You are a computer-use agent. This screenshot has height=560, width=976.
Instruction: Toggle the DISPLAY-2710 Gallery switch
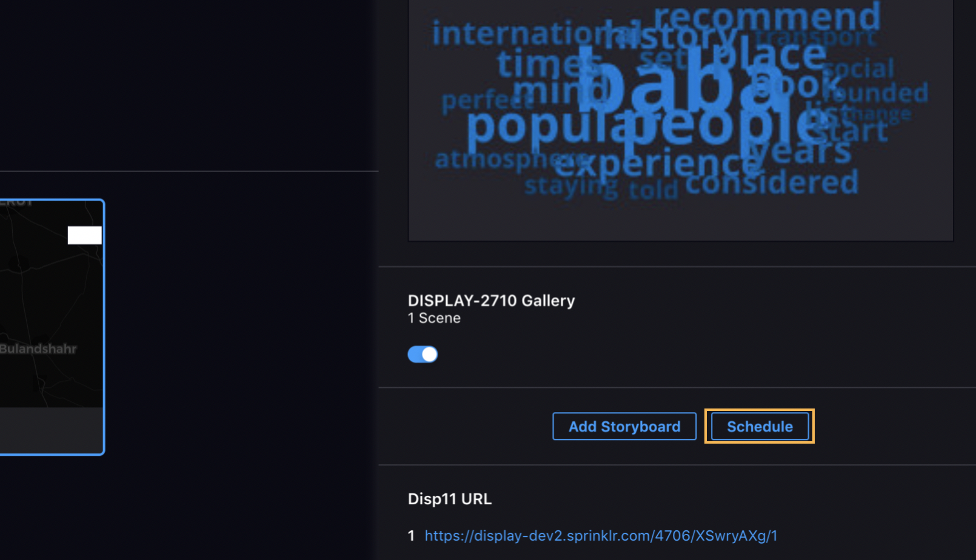pos(423,354)
